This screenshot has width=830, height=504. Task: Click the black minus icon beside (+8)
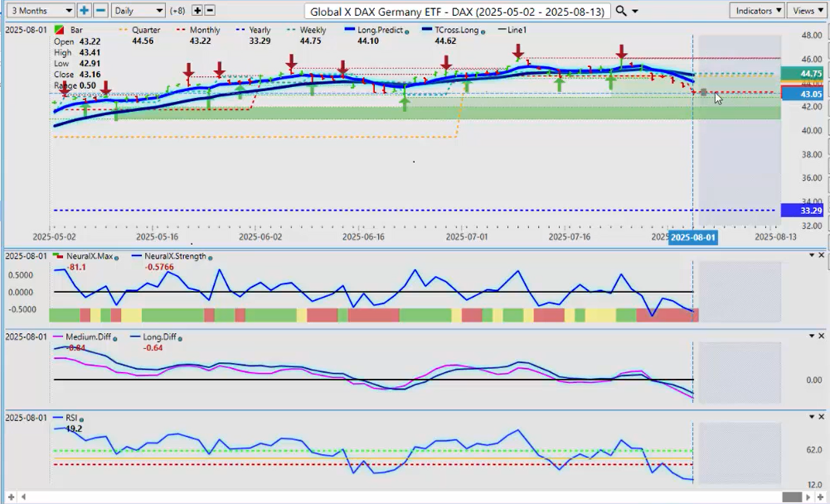[x=210, y=11]
